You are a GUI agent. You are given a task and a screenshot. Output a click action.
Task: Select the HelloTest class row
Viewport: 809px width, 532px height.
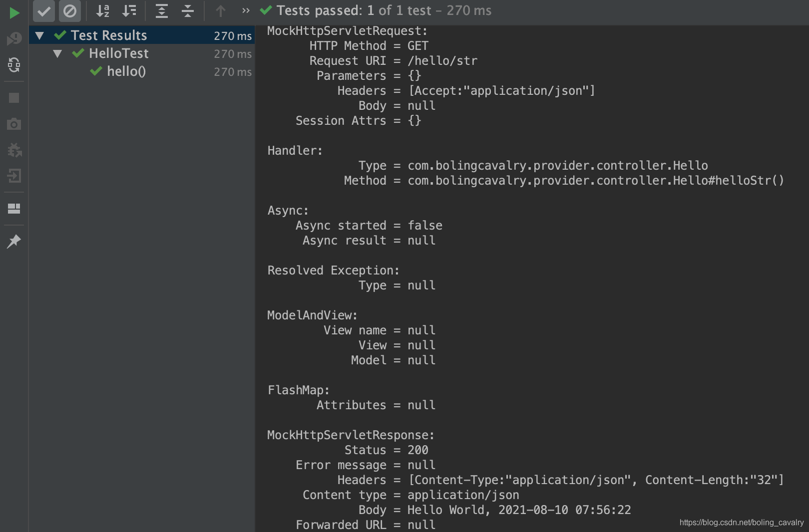pos(142,53)
